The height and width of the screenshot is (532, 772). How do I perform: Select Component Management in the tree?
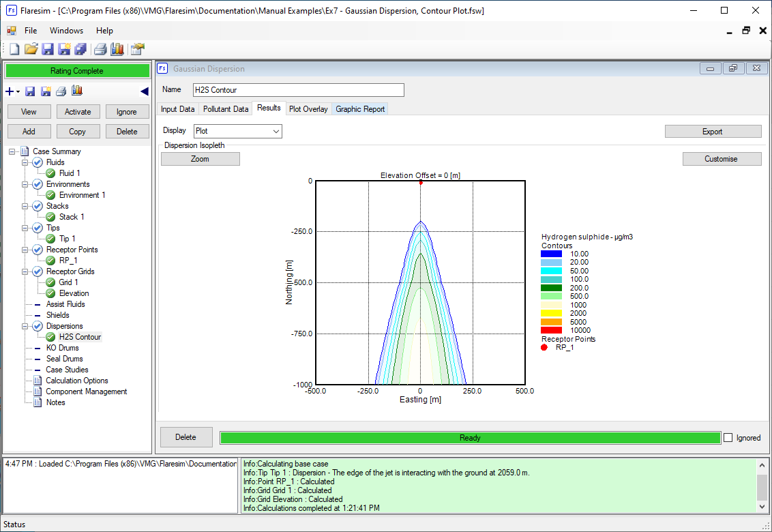86,391
